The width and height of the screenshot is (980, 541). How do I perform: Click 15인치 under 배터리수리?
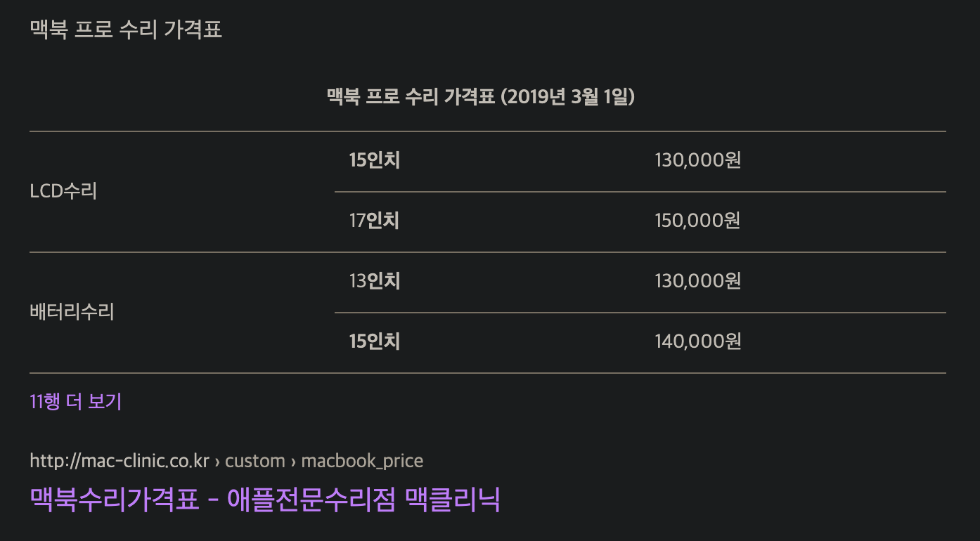pyautogui.click(x=374, y=342)
